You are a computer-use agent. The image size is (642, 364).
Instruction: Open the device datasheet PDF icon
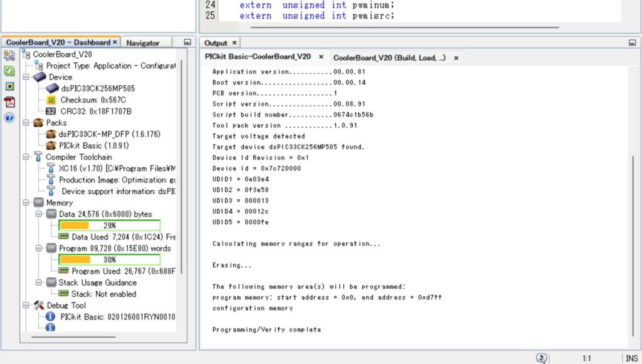[x=9, y=102]
